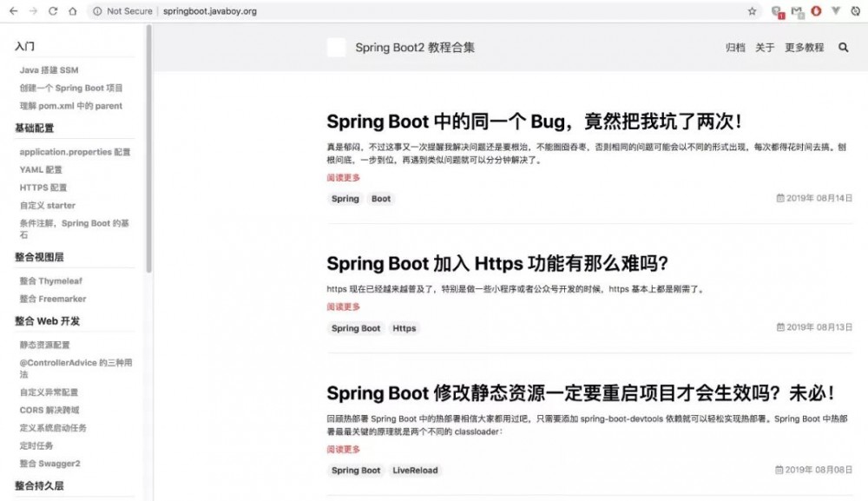Screen dimensions: 868x501
Task: Select 整合 Thymeleaf in the sidebar
Action: (51, 280)
